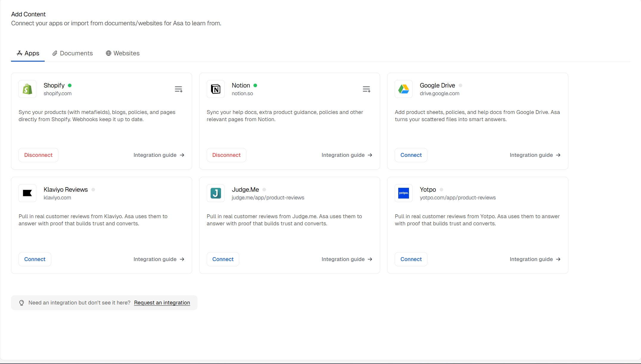Viewport: 641px width, 364px height.
Task: Click the notion.so URL text
Action: tap(242, 93)
